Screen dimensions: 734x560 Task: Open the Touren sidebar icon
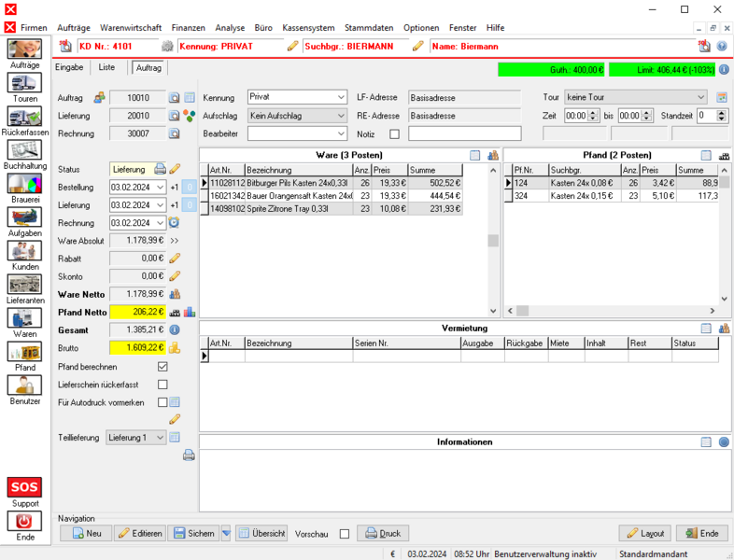[25, 84]
